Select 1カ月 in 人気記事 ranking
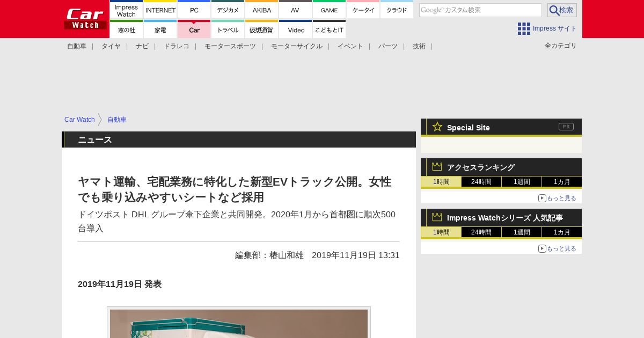Screen dimensions: 644x338 click(x=562, y=232)
